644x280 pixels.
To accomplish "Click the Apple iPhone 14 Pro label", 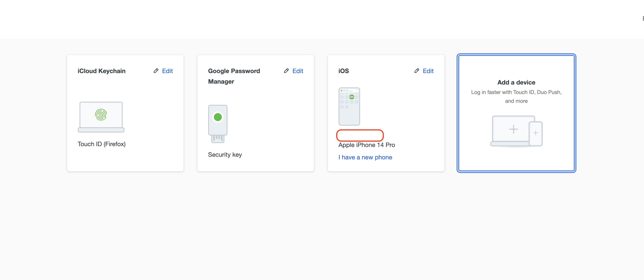I will pos(366,145).
